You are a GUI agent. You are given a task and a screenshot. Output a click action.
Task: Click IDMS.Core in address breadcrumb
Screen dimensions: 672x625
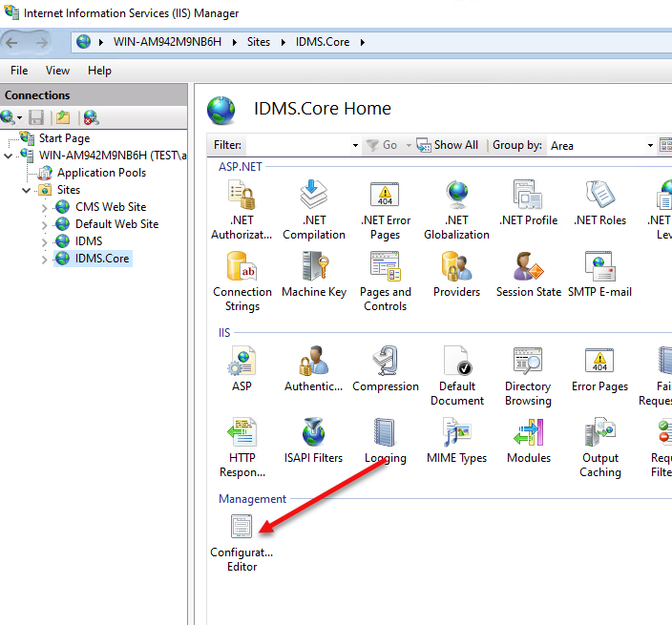coord(323,42)
